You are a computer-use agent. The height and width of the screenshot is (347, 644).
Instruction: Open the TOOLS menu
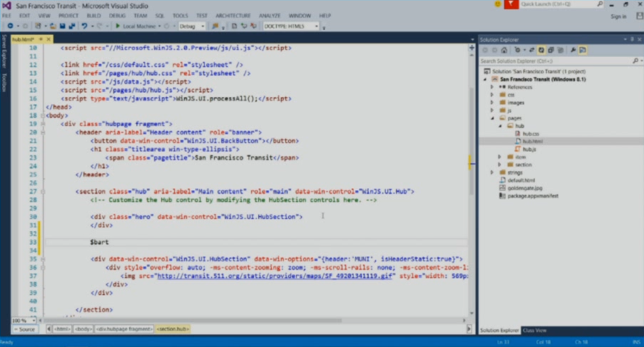coord(180,16)
